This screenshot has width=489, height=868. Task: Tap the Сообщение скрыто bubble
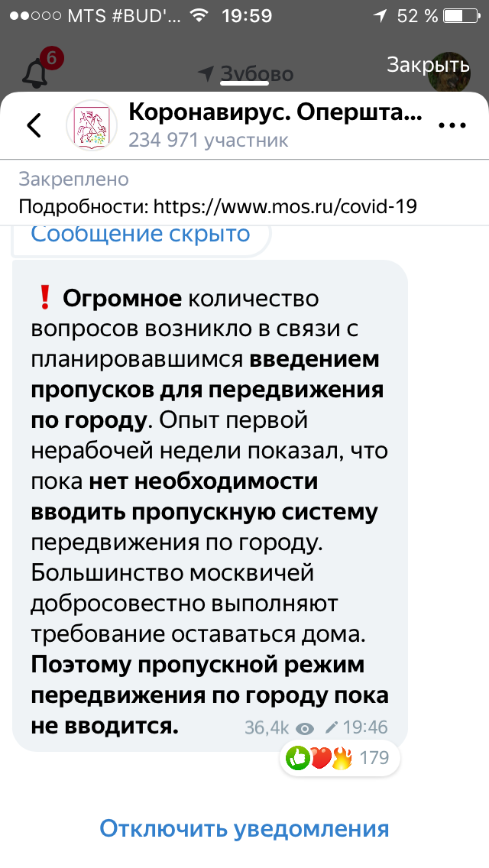click(x=141, y=234)
